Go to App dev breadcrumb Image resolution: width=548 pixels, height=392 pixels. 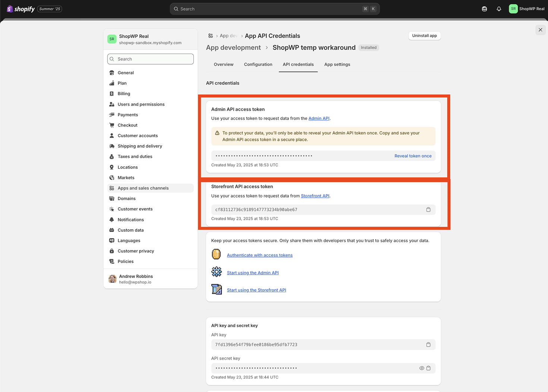click(229, 36)
